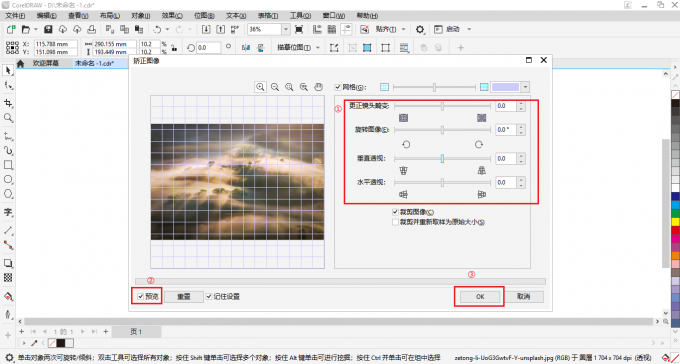
Task: Open the 效果 Effects menu
Action: pyautogui.click(x=172, y=16)
